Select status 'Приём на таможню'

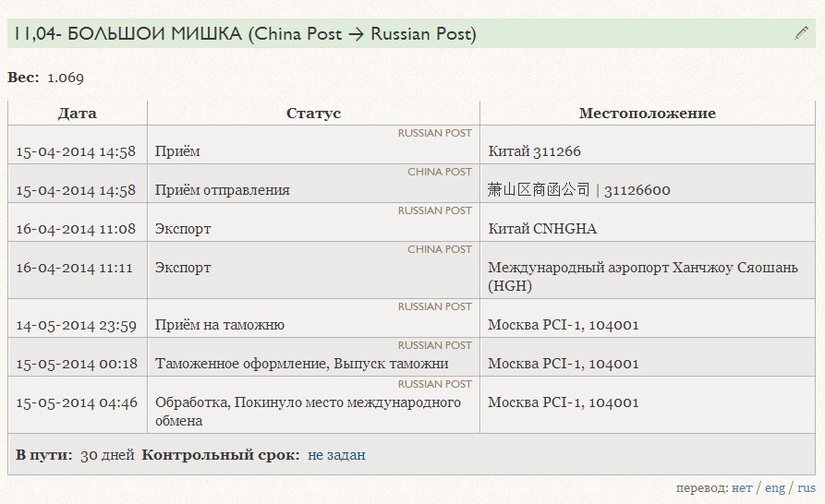pyautogui.click(x=219, y=325)
